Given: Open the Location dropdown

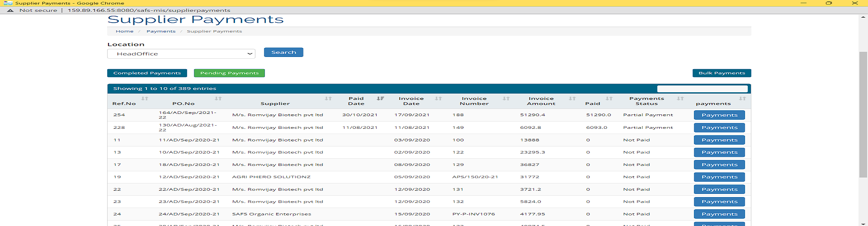Looking at the screenshot, I should (x=181, y=54).
